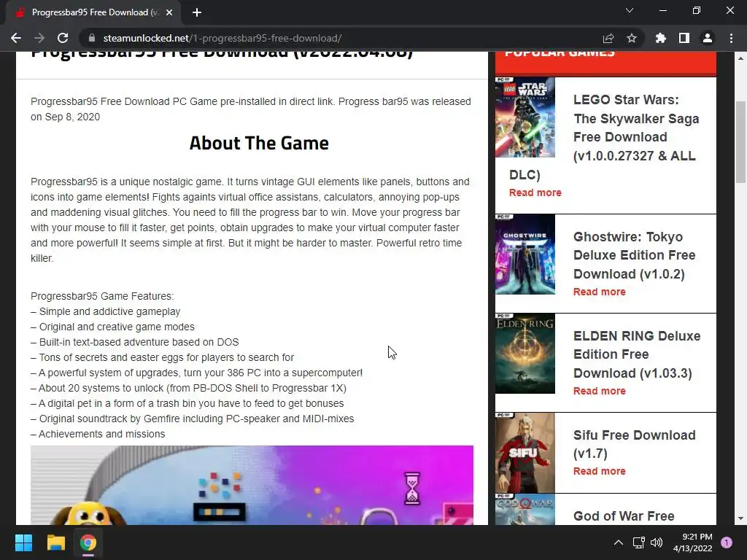The height and width of the screenshot is (560, 747).
Task: Click the forward navigation arrow
Action: point(39,38)
